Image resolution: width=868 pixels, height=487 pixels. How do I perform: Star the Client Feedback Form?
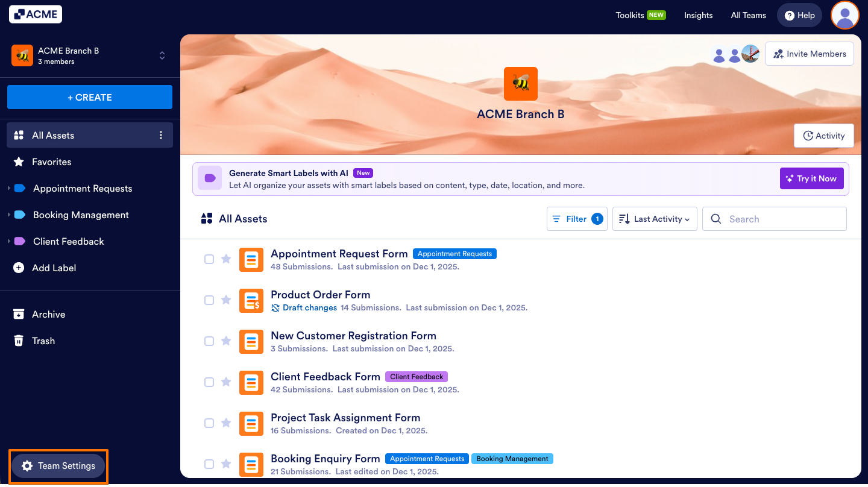coord(226,382)
